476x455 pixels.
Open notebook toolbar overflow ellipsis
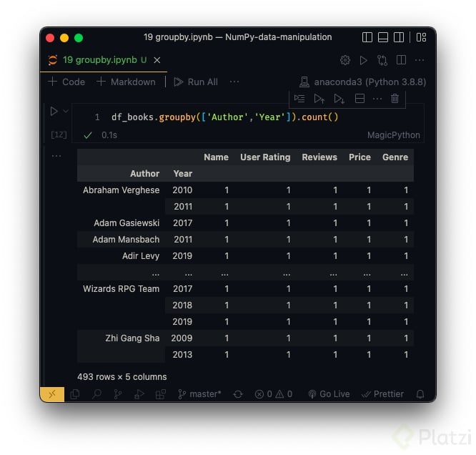point(234,82)
